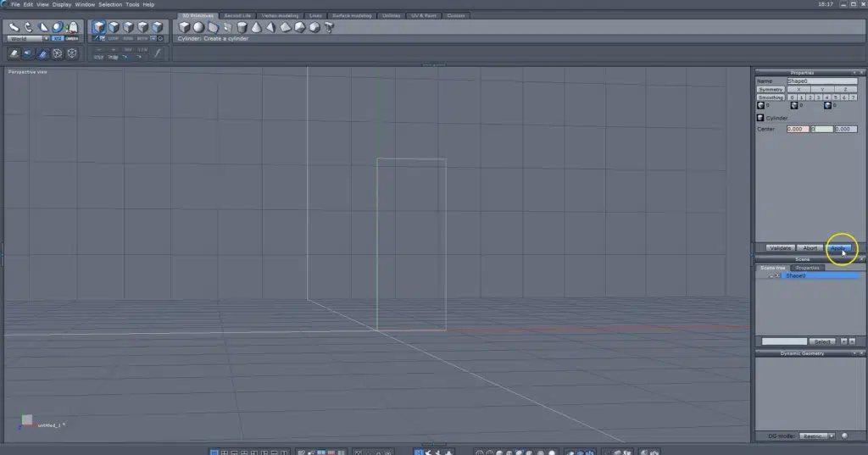Click the Center X value field
Image resolution: width=868 pixels, height=455 pixels.
(797, 129)
